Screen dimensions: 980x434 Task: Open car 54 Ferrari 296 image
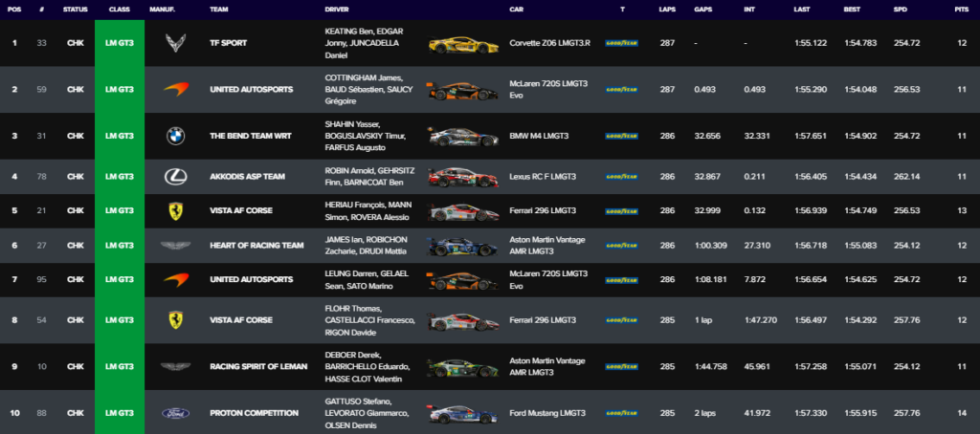463,321
